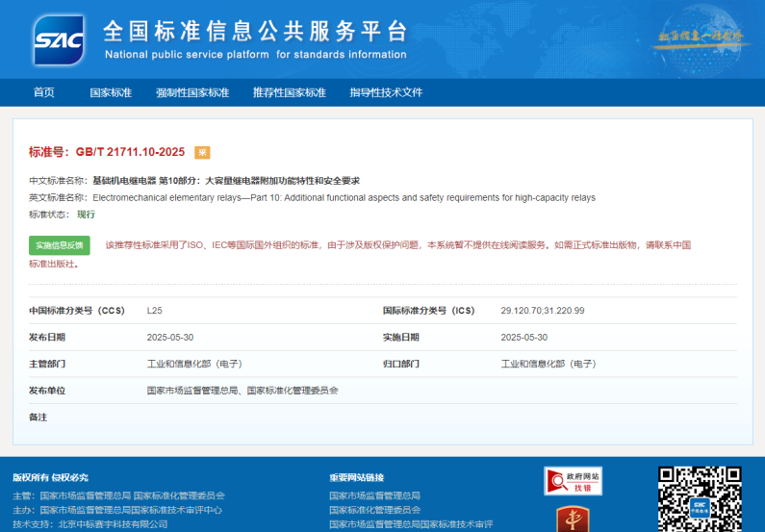
Task: Click the 政府网站找错 badge in footer
Action: tap(573, 481)
